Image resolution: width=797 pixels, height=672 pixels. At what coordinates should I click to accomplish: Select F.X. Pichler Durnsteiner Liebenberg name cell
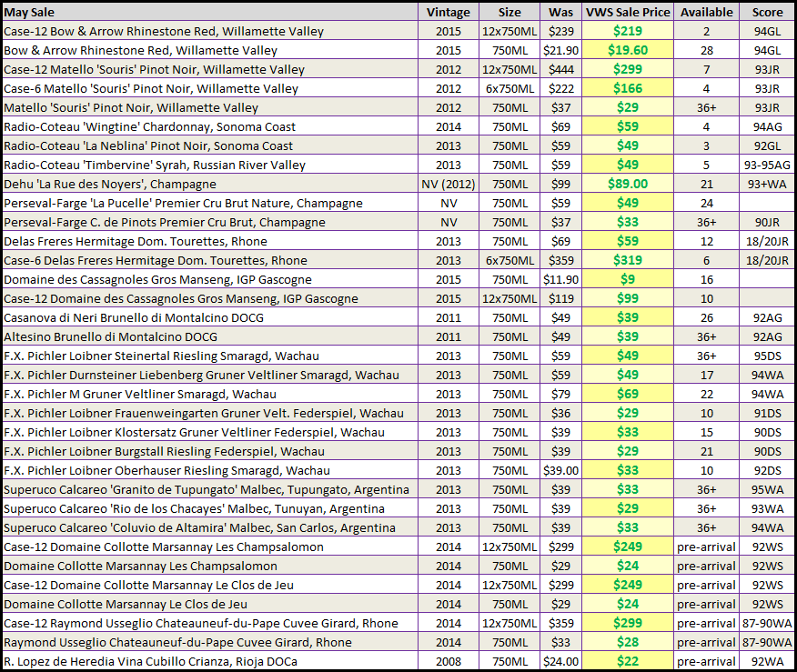210,375
